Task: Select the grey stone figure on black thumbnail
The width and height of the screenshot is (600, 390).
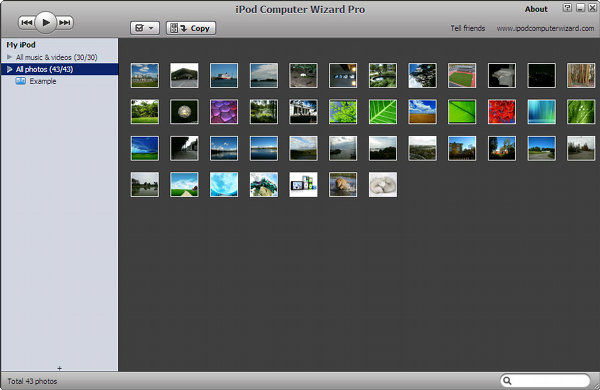Action: 502,75
